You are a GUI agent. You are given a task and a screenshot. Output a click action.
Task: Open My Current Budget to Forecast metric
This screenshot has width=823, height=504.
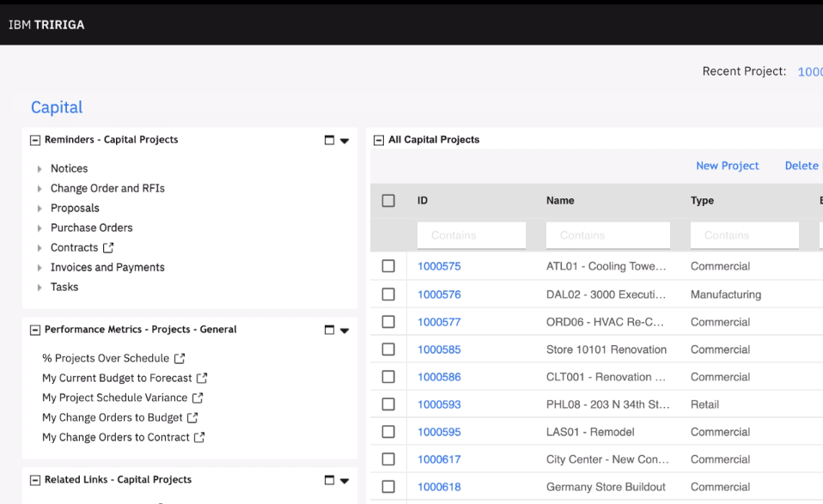(117, 378)
